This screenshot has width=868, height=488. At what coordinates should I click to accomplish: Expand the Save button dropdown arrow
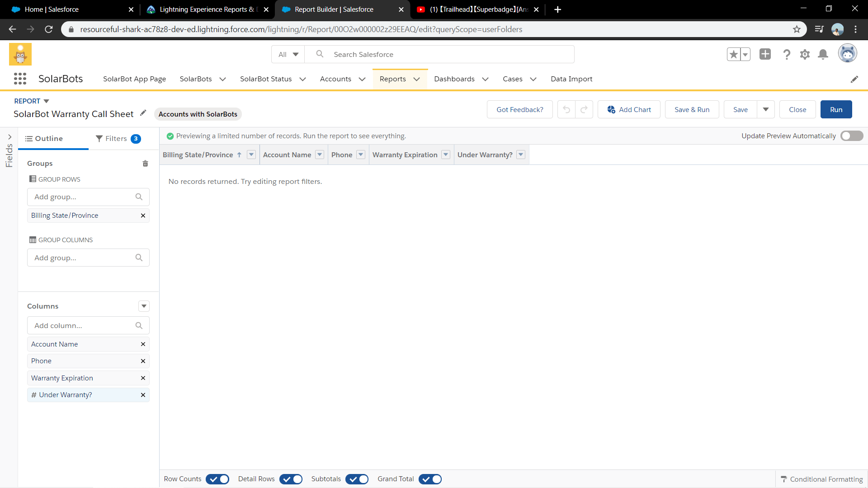(766, 109)
